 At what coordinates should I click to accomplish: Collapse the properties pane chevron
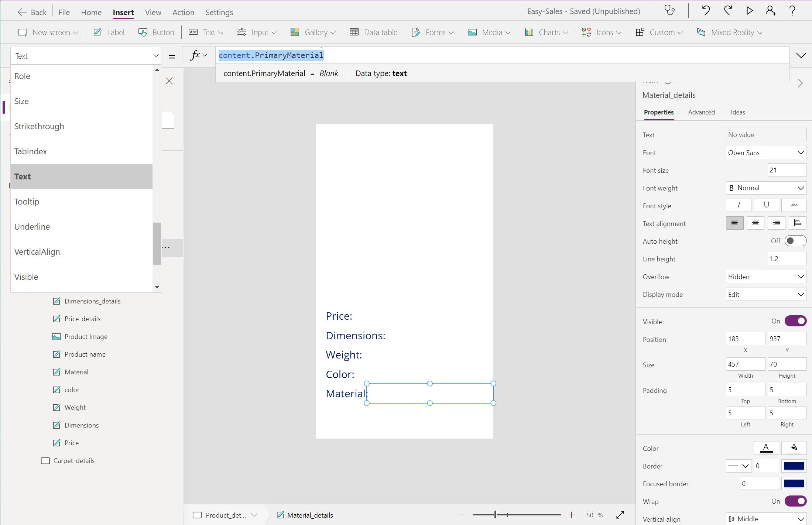(800, 83)
